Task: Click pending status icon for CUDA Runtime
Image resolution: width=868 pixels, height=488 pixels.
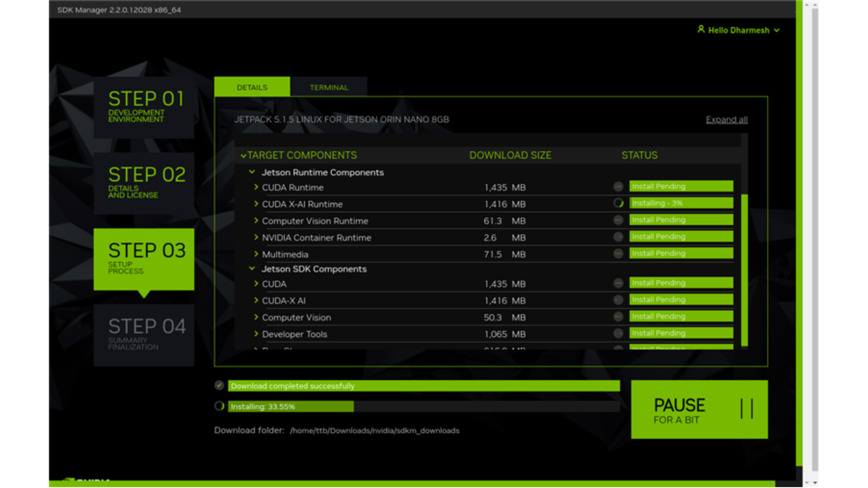Action: pyautogui.click(x=618, y=187)
